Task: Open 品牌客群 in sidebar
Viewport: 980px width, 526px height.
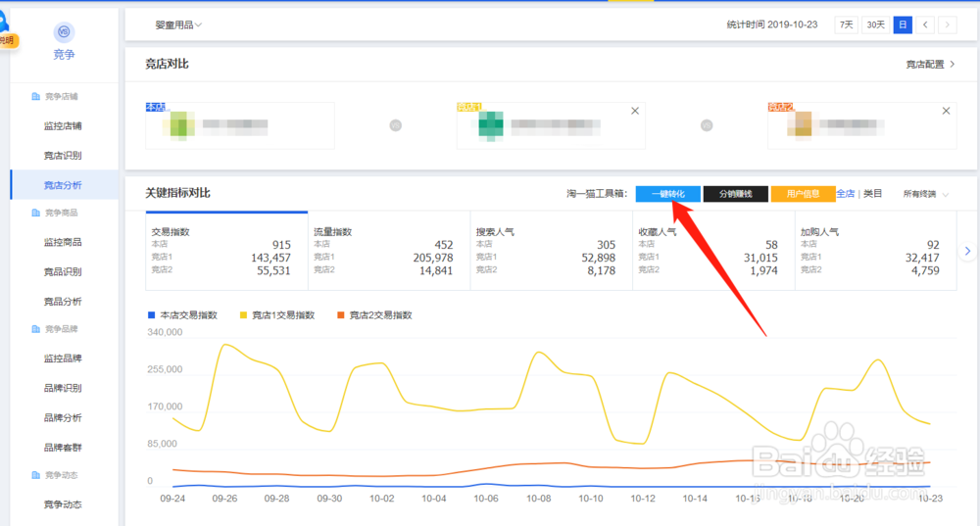Action: click(x=63, y=448)
